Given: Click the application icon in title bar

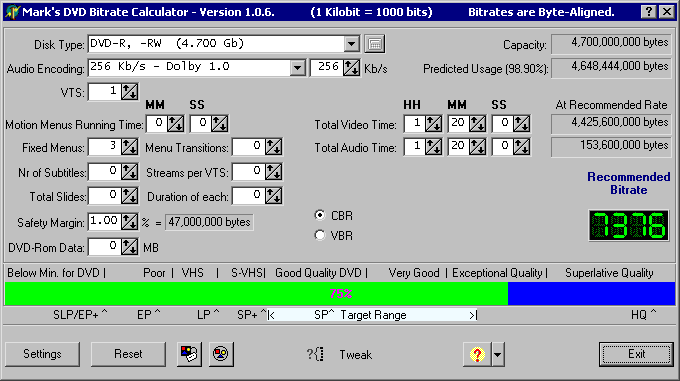Looking at the screenshot, I should 12,12.
